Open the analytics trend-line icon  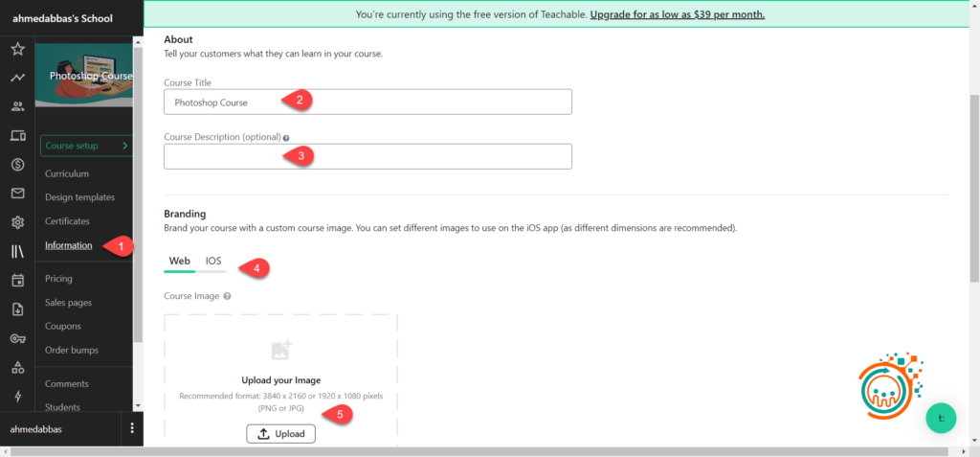tap(17, 78)
